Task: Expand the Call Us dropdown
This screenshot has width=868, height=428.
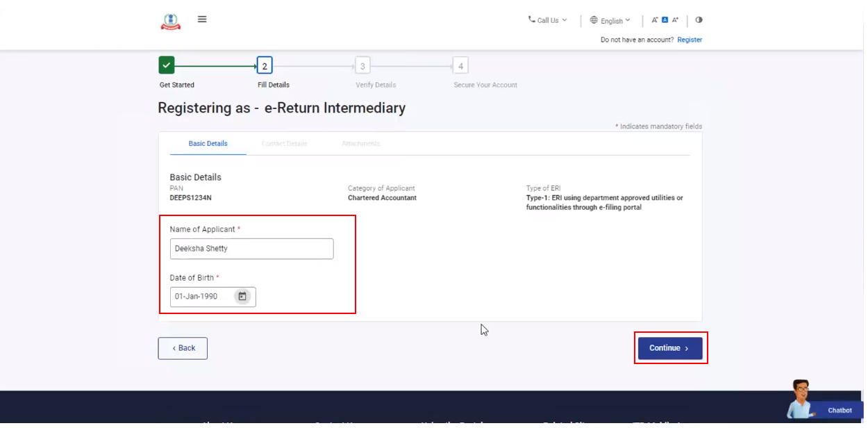Action: (547, 20)
